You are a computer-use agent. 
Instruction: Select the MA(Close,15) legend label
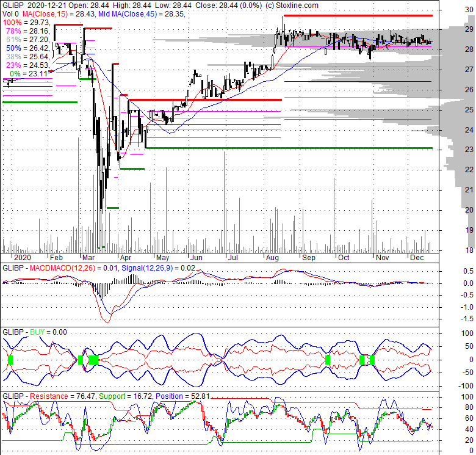pos(45,13)
